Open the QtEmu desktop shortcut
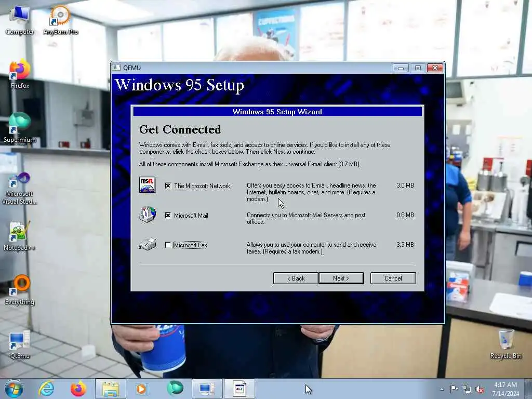This screenshot has height=399, width=532. pyautogui.click(x=20, y=344)
